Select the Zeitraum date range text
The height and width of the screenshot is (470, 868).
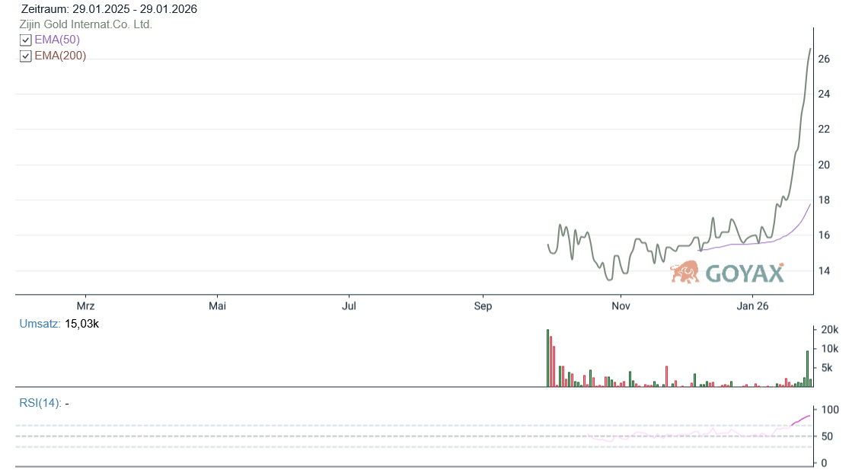pos(110,10)
